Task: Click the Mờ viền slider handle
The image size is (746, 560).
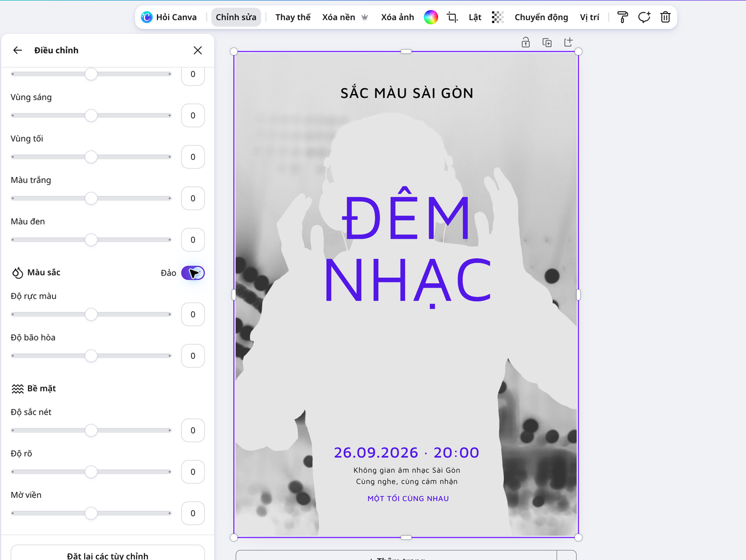Action: coord(91,513)
